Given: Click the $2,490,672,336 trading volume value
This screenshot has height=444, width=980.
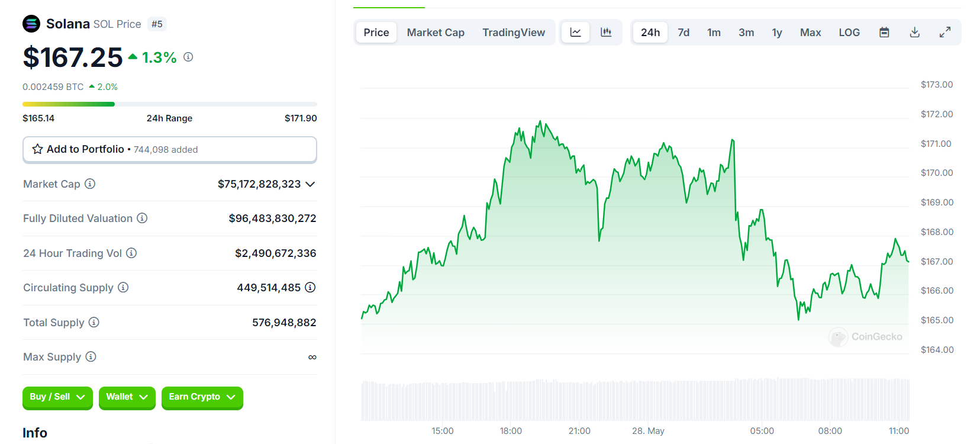Looking at the screenshot, I should pyautogui.click(x=276, y=253).
